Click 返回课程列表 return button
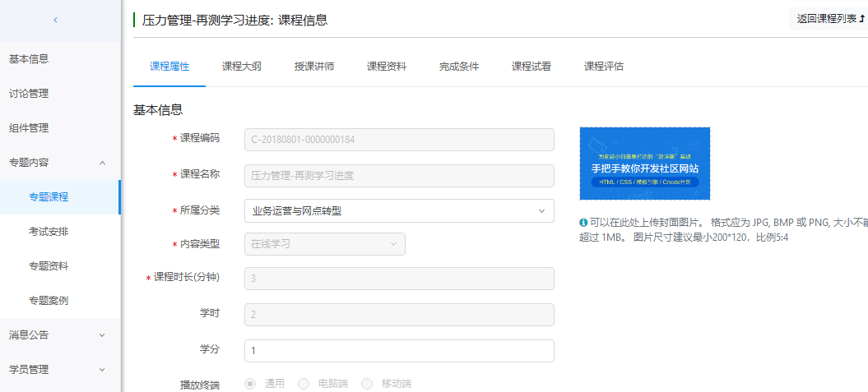The width and height of the screenshot is (868, 392). click(x=830, y=19)
